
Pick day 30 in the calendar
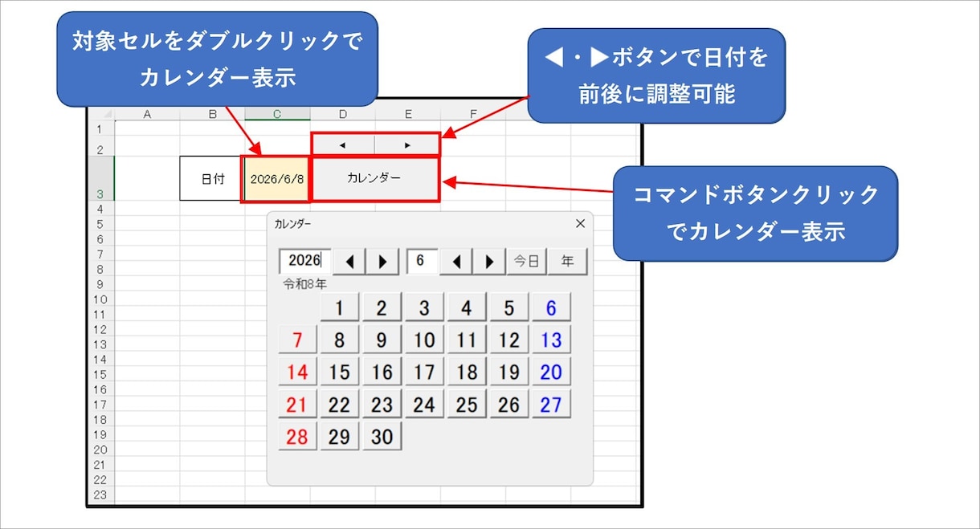pos(382,436)
